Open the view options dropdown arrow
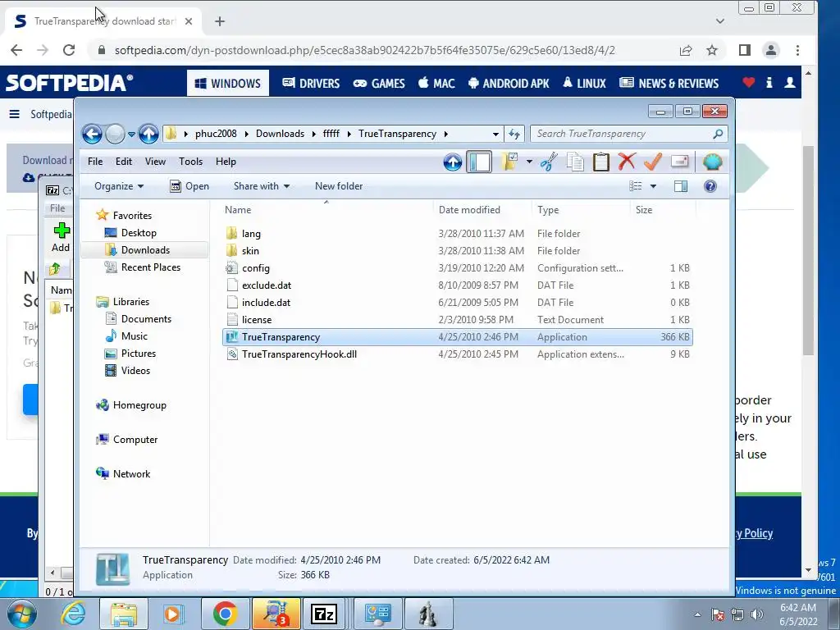 click(653, 186)
